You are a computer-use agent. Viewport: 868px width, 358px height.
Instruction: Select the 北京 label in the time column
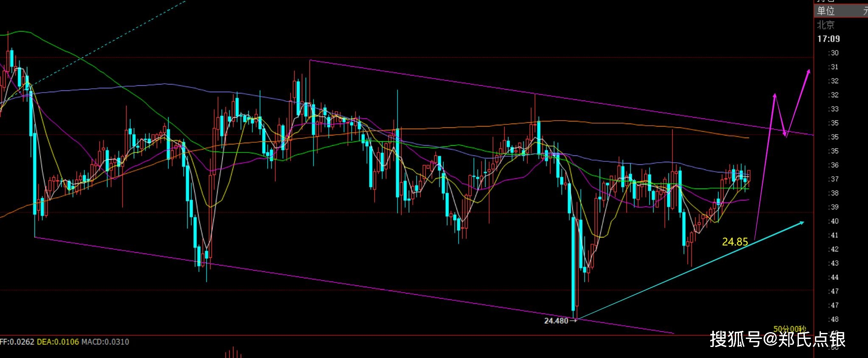(826, 25)
